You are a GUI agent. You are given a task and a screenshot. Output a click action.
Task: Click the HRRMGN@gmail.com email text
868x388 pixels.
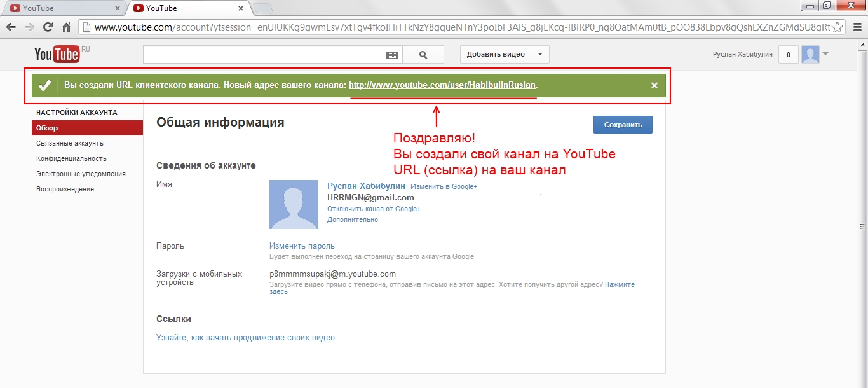370,197
